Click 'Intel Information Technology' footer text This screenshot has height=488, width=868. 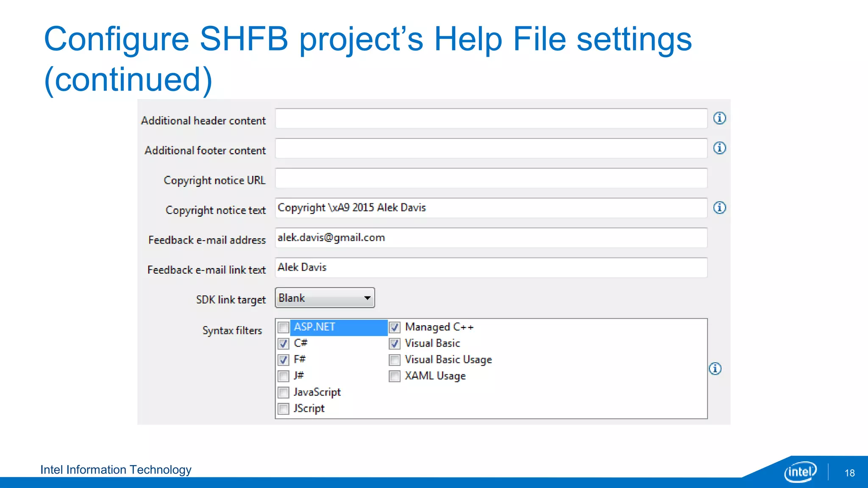pyautogui.click(x=116, y=469)
